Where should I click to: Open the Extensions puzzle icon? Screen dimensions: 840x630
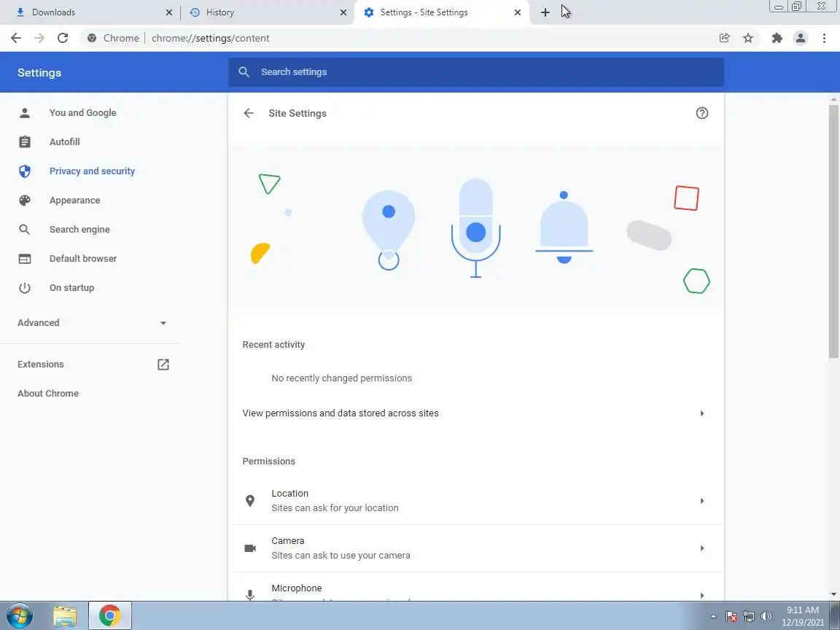(777, 38)
